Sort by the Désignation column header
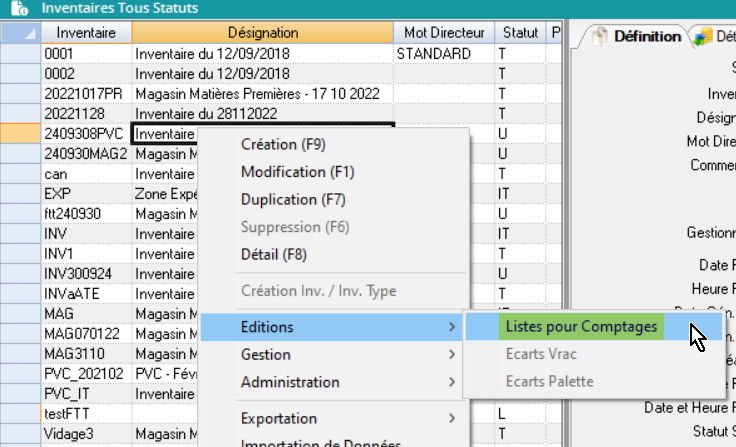The height and width of the screenshot is (447, 736). (x=262, y=34)
